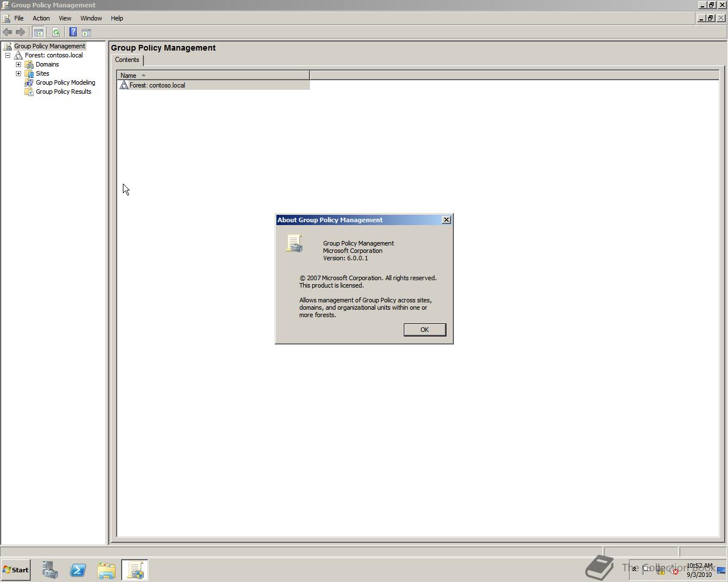The image size is (728, 582).
Task: Open the File menu
Action: [19, 18]
